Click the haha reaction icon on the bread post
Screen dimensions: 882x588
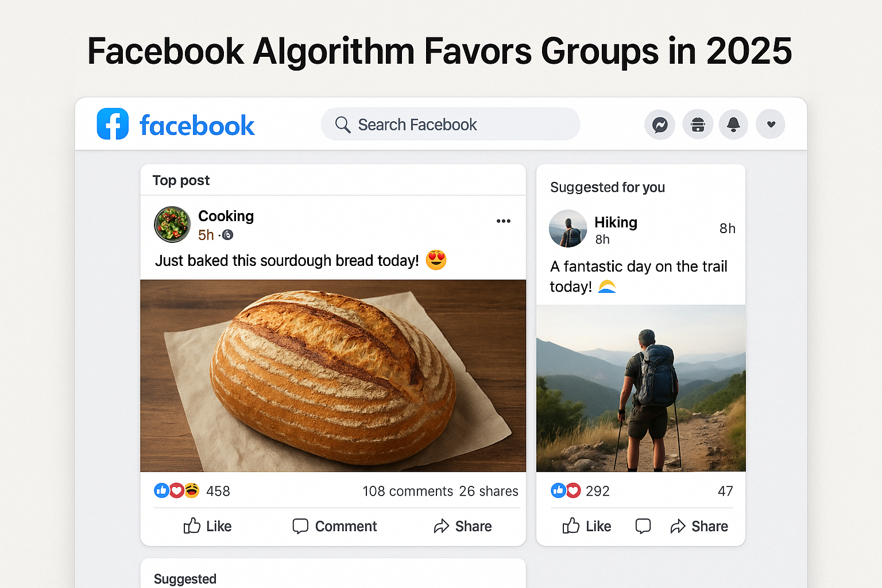(x=191, y=490)
